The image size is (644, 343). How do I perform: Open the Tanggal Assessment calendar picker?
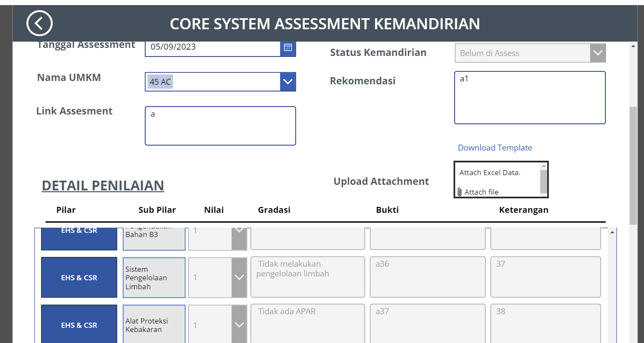pos(288,47)
